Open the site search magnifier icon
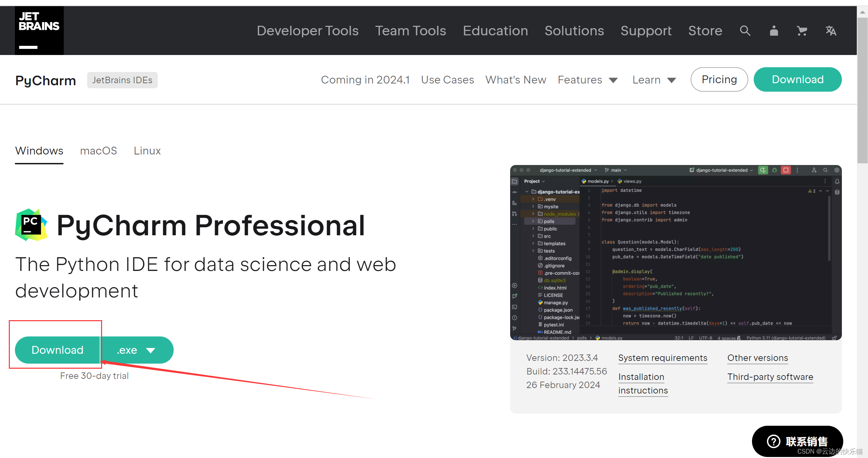This screenshot has width=868, height=458. (x=745, y=31)
